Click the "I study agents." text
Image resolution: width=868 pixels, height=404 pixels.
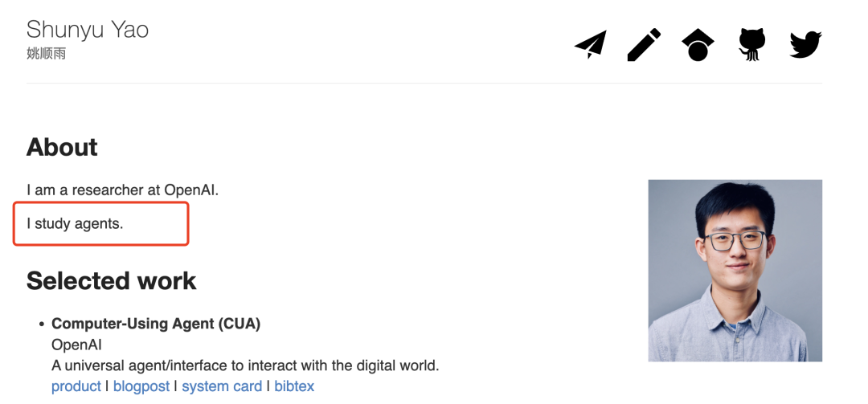tap(75, 223)
